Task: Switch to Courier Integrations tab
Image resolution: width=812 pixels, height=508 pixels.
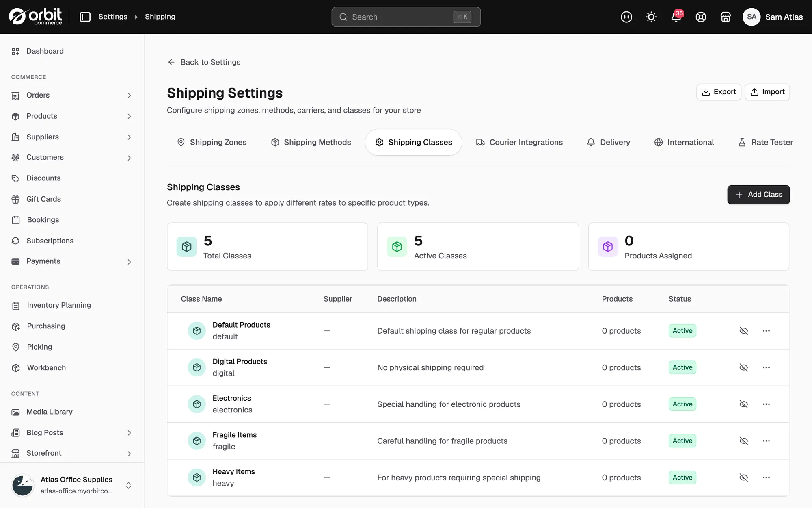Action: (519, 142)
